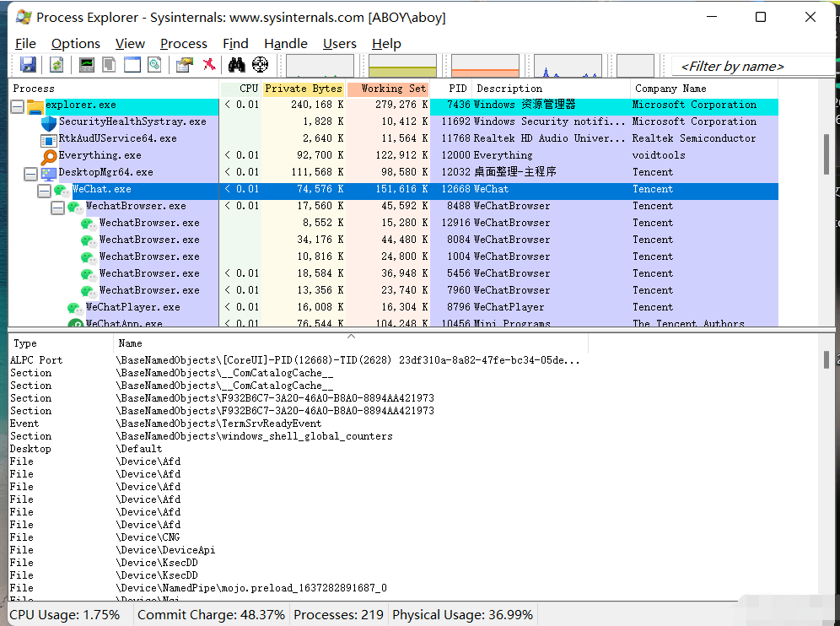
Task: Refresh the process view
Action: click(56, 65)
